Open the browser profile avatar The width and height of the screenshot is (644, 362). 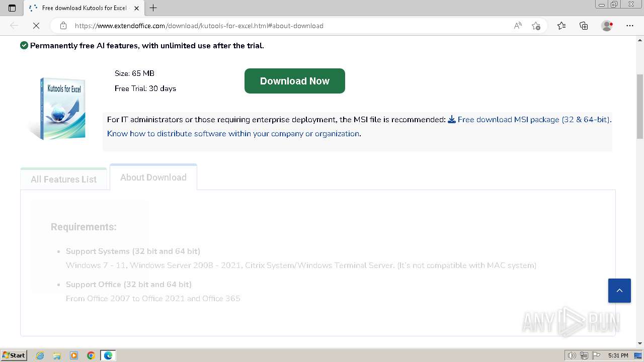607,26
